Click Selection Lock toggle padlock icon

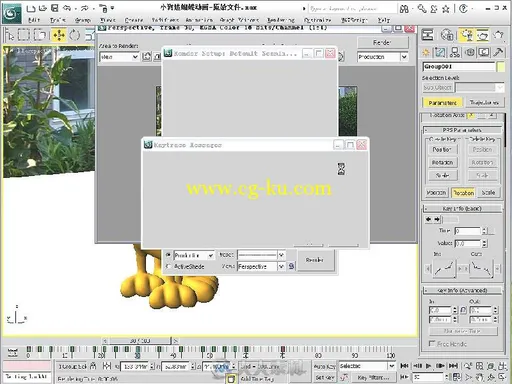93,366
